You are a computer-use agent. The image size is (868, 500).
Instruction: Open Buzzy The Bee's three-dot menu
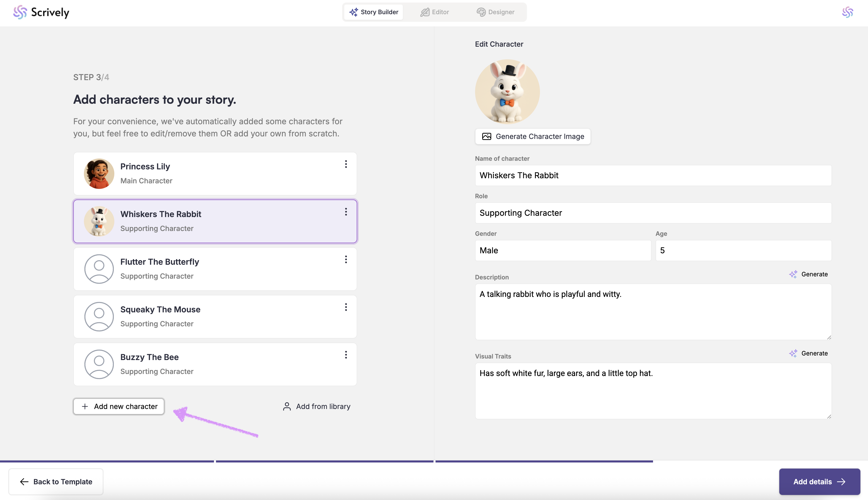(x=346, y=355)
